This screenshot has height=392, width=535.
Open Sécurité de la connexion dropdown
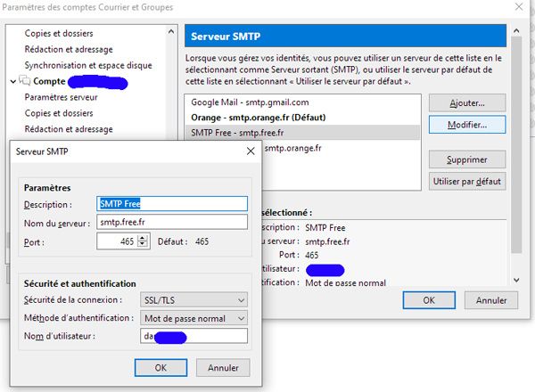tap(193, 300)
